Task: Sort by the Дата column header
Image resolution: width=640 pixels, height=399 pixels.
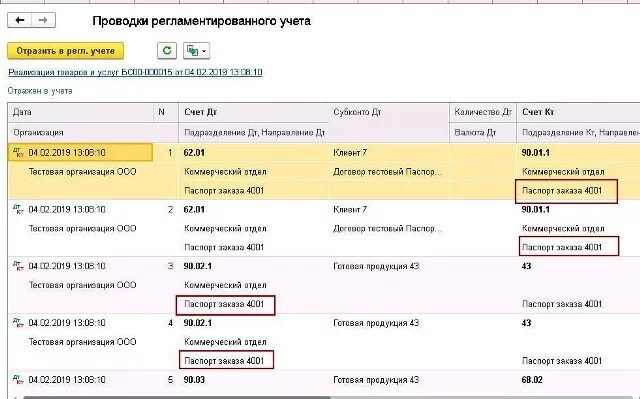Action: (80, 112)
